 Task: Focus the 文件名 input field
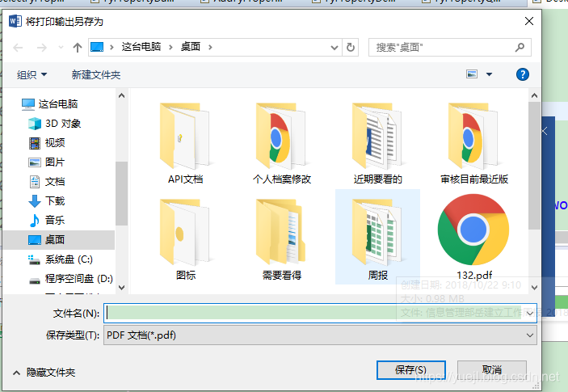click(x=313, y=314)
